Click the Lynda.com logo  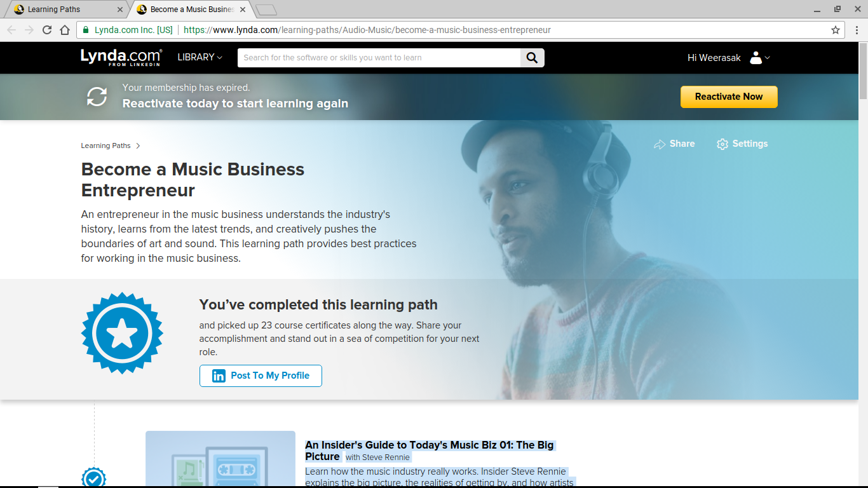(x=121, y=57)
